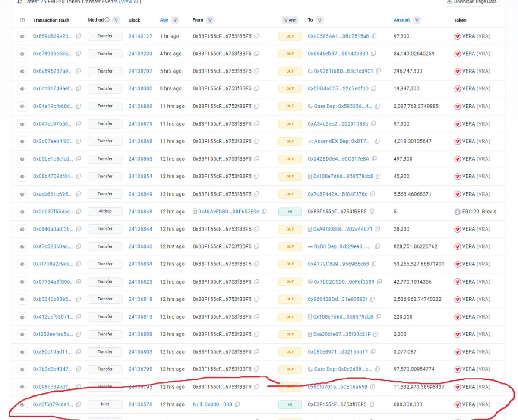Image resolution: width=518 pixels, height=420 pixels.
Task: Copy Null: 0x000...000 address
Action: [x=237, y=404]
